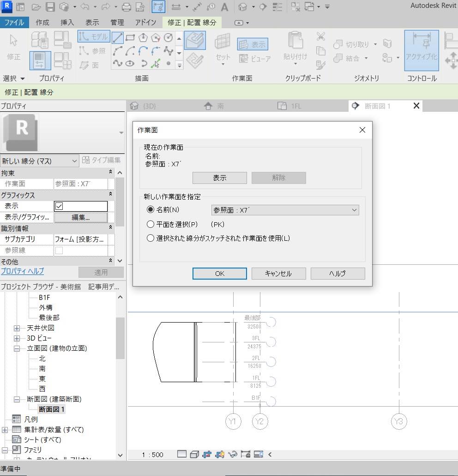Open the 挿入 ribbon tab

tap(67, 22)
